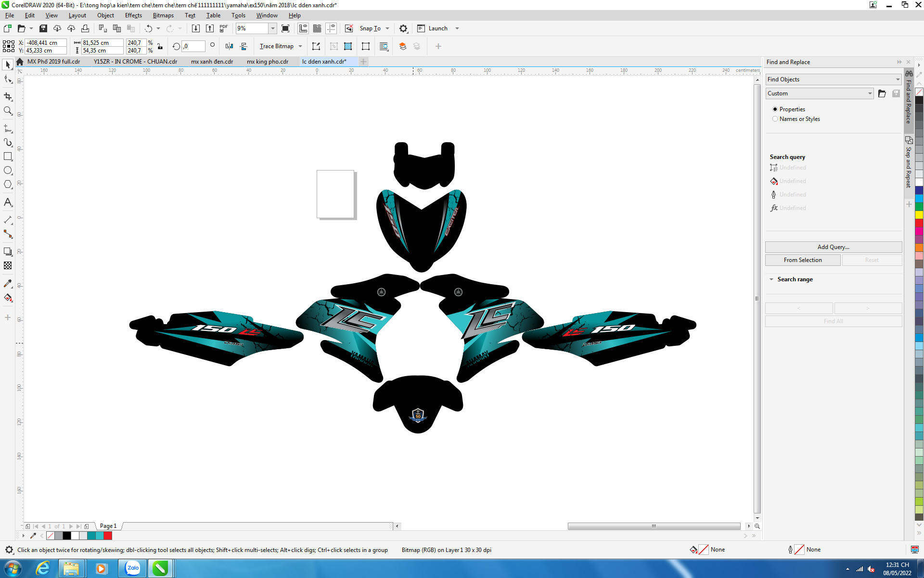Toggle the lock ratio button
Screen dimensions: 924x578
point(160,47)
